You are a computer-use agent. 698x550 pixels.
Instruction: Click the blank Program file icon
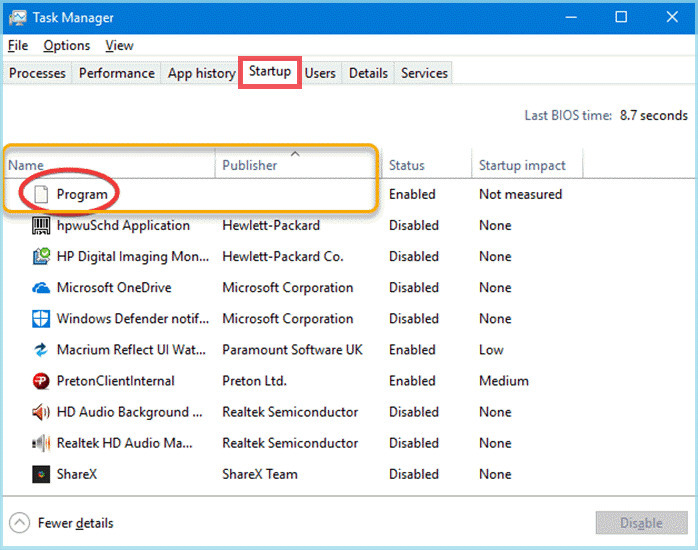[x=41, y=194]
